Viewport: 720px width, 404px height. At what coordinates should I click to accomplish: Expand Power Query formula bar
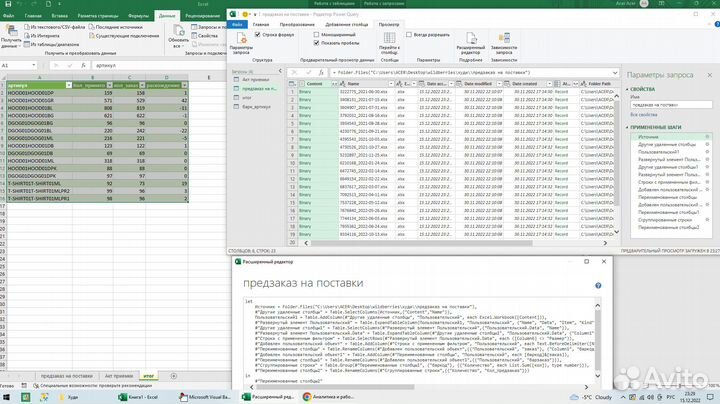[614, 73]
